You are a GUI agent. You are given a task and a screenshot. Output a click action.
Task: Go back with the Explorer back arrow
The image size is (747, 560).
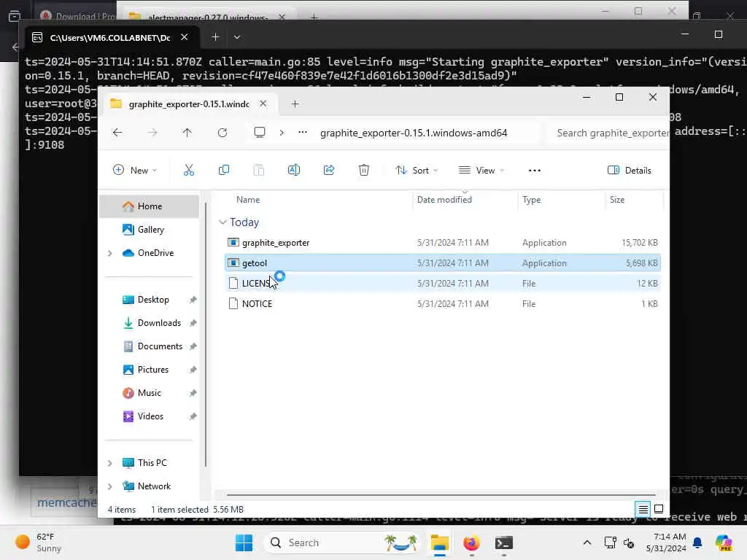117,133
